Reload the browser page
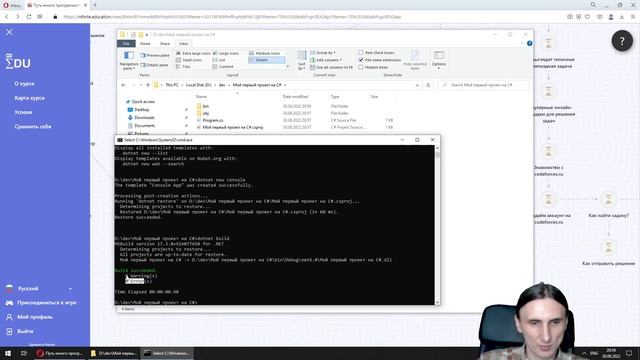The image size is (640, 360). pyautogui.click(x=29, y=17)
